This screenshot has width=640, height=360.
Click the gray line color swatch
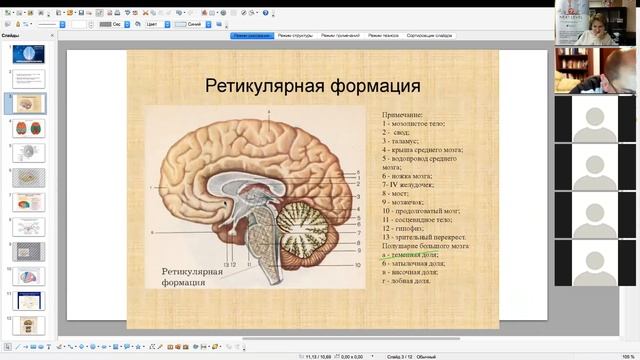105,24
